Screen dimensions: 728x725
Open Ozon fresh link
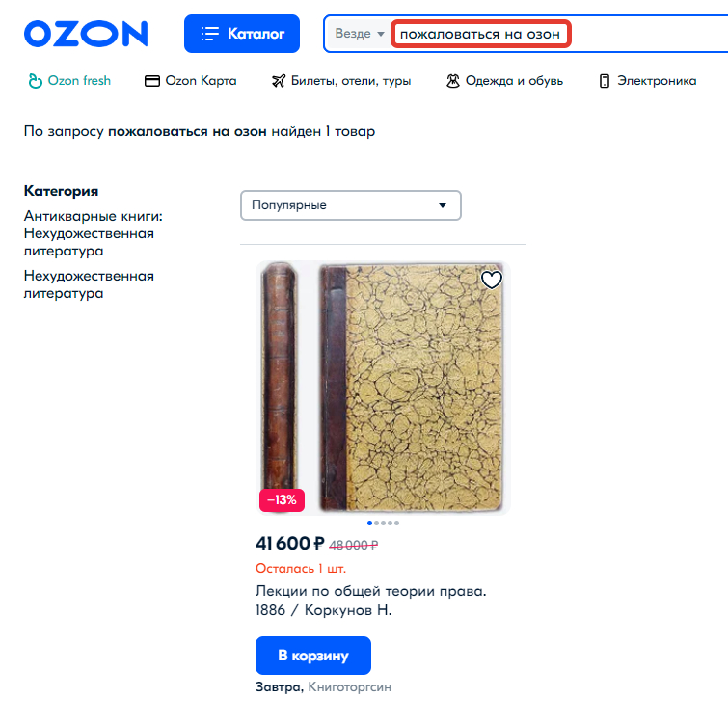69,81
